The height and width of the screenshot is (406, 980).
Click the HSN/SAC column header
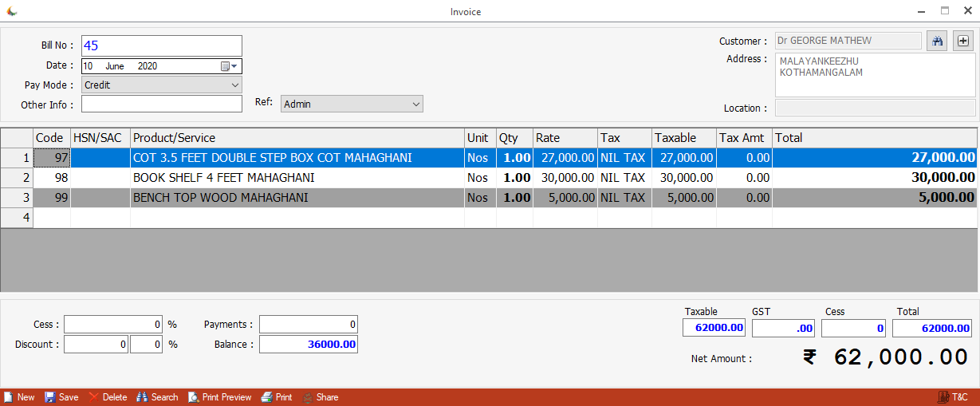pos(100,138)
